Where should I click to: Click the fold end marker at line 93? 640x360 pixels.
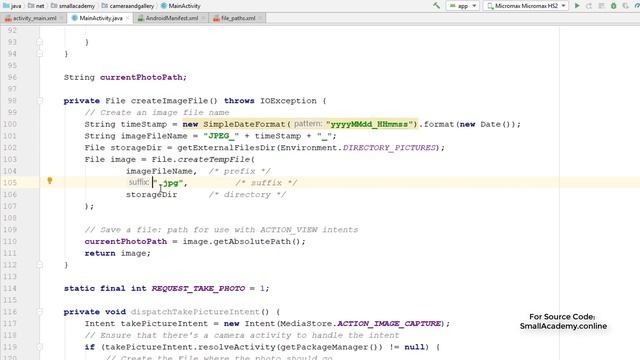[x=40, y=42]
